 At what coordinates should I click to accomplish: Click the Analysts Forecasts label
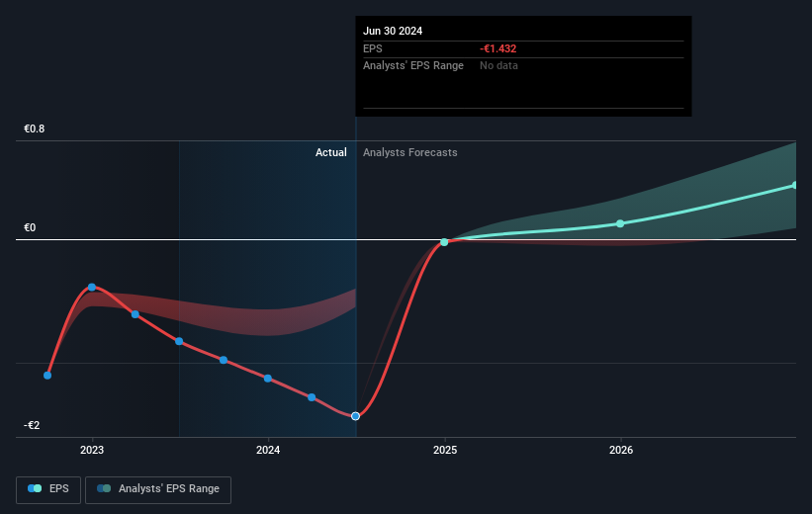click(410, 152)
